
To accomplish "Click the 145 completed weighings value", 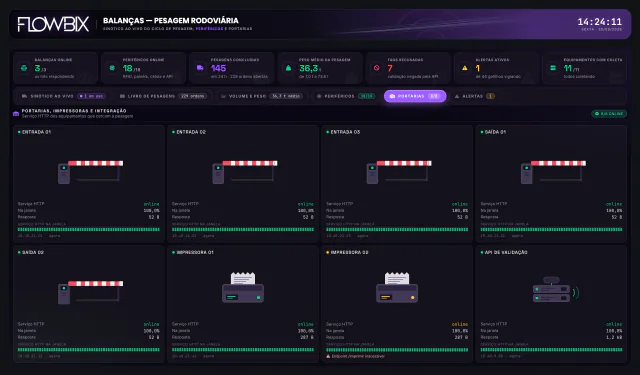I will pyautogui.click(x=218, y=68).
